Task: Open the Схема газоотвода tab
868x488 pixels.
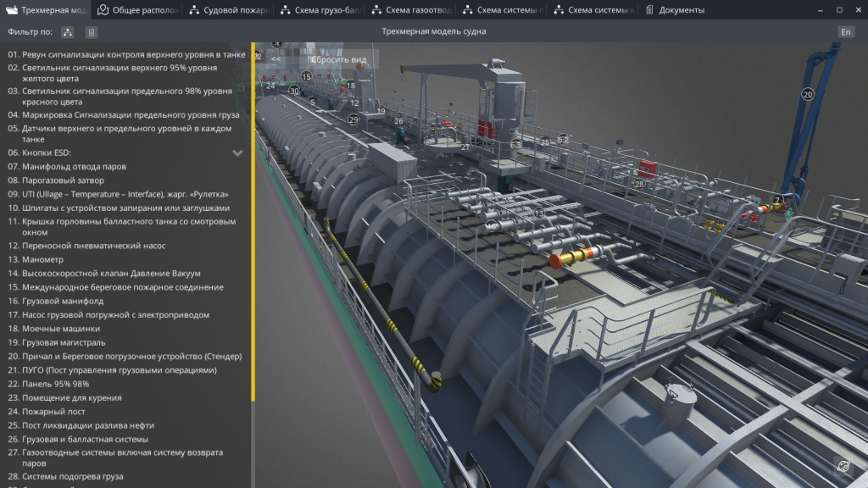Action: [412, 10]
